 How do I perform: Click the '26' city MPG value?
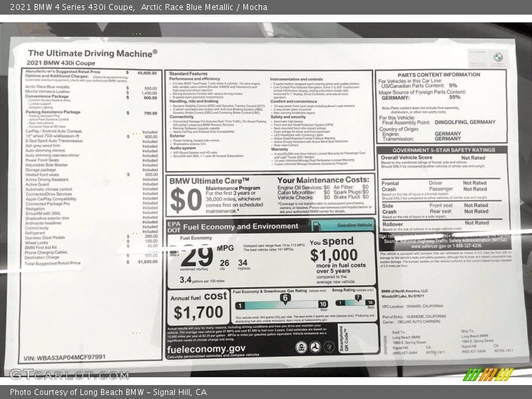[x=224, y=263]
